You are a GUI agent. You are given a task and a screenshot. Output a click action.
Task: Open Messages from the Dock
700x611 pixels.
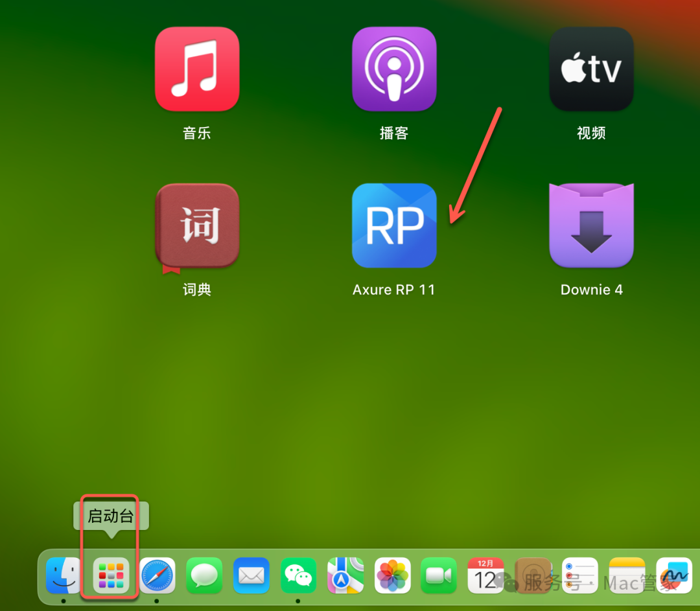tap(204, 575)
